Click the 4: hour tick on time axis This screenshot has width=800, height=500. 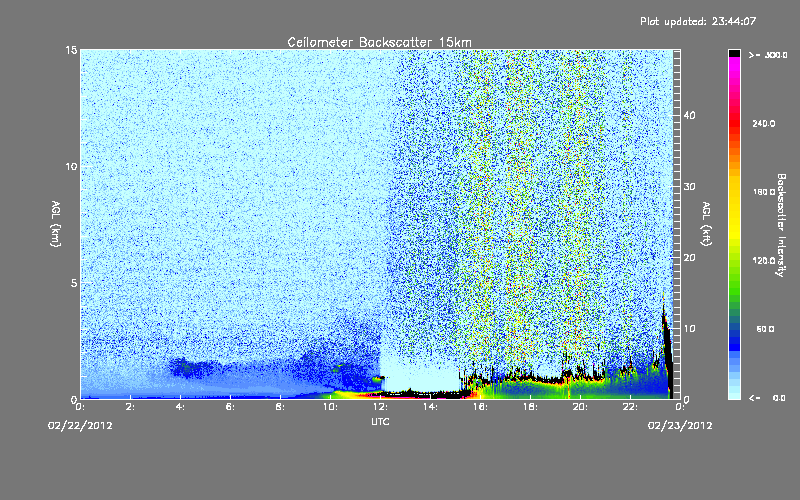pyautogui.click(x=180, y=407)
